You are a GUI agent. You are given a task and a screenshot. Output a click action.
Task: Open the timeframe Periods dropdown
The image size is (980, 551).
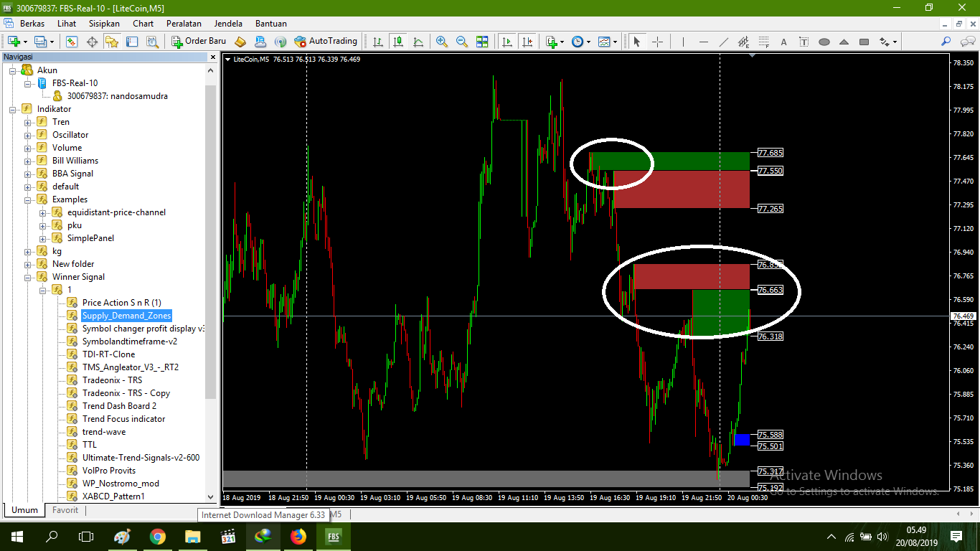click(587, 41)
